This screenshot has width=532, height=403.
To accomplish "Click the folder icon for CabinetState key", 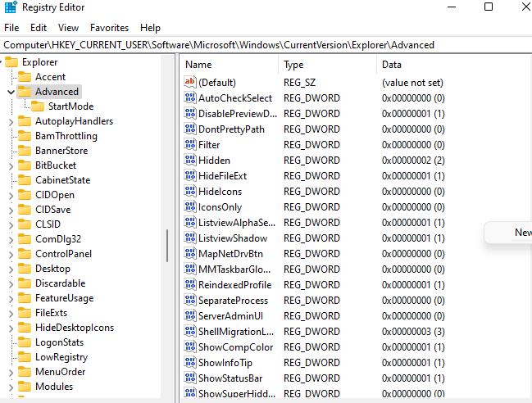I will pos(25,180).
